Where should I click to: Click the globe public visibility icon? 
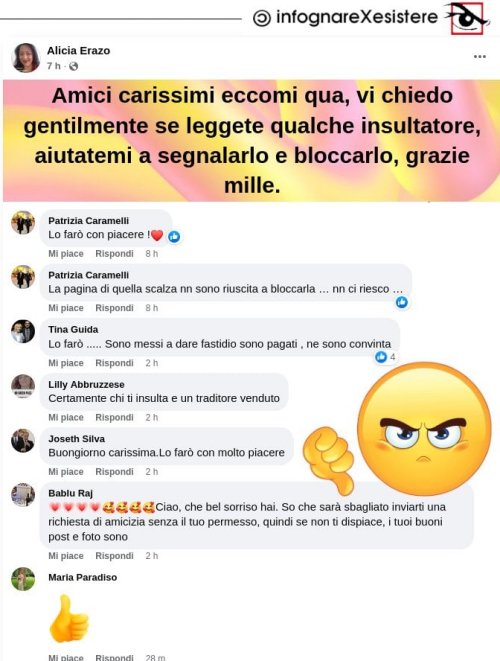pos(73,66)
